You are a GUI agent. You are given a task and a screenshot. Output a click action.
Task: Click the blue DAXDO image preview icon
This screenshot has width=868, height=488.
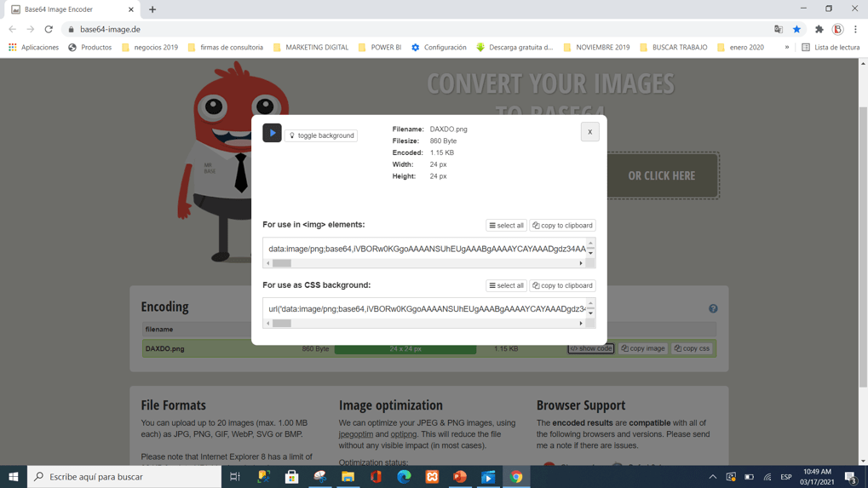click(x=272, y=133)
